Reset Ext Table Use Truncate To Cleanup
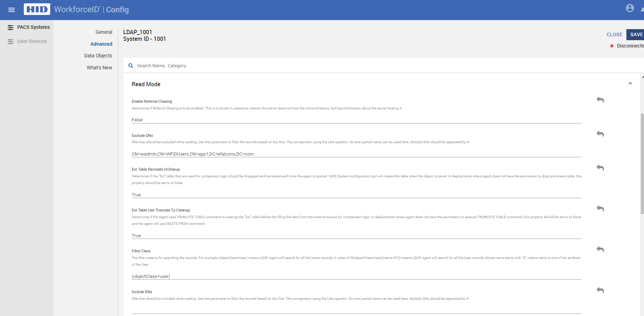644x316 pixels. (600, 209)
